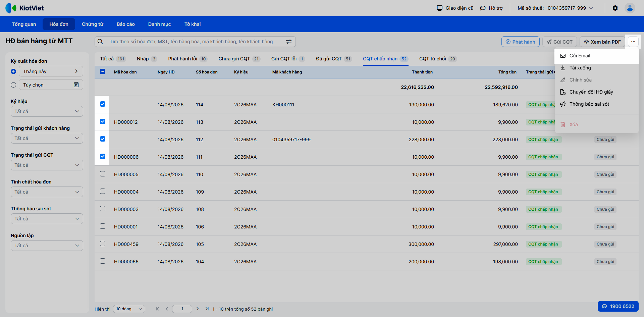This screenshot has width=644, height=317.
Task: Click the search magnifier icon
Action: pos(100,42)
